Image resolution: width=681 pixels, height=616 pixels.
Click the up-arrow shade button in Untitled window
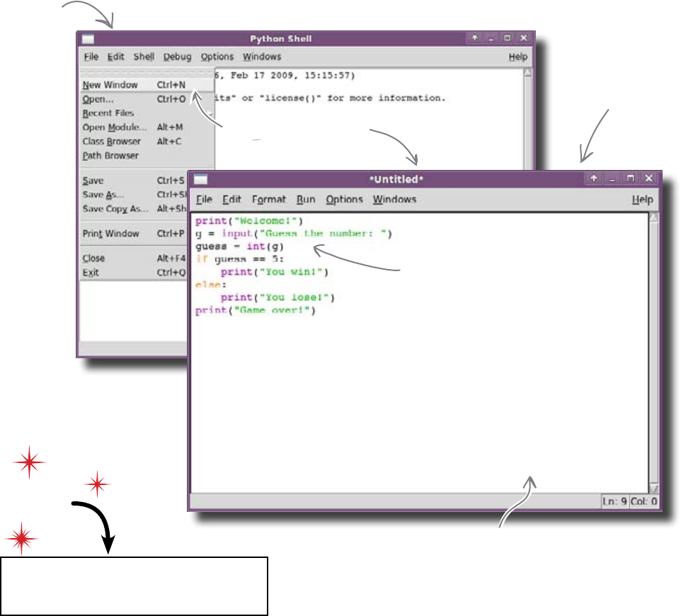tap(594, 178)
